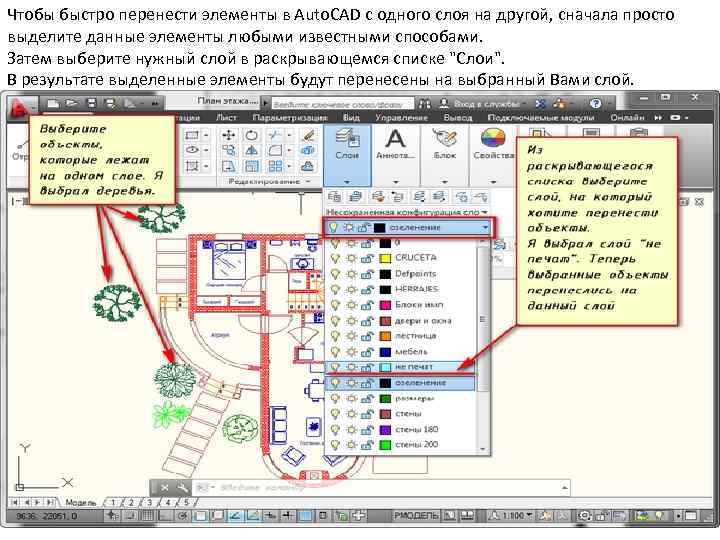The image size is (720, 540).
Task: Click the workspace switching gear icon
Action: [x=584, y=516]
